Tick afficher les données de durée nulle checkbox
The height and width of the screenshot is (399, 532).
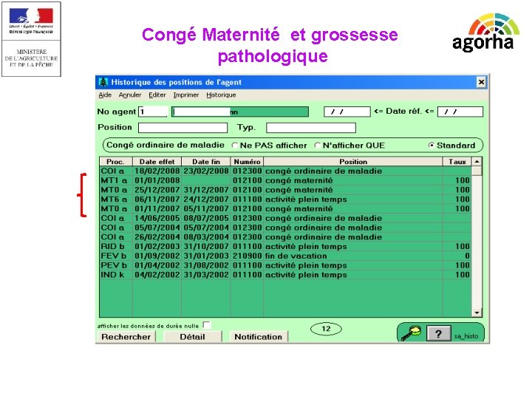[207, 325]
